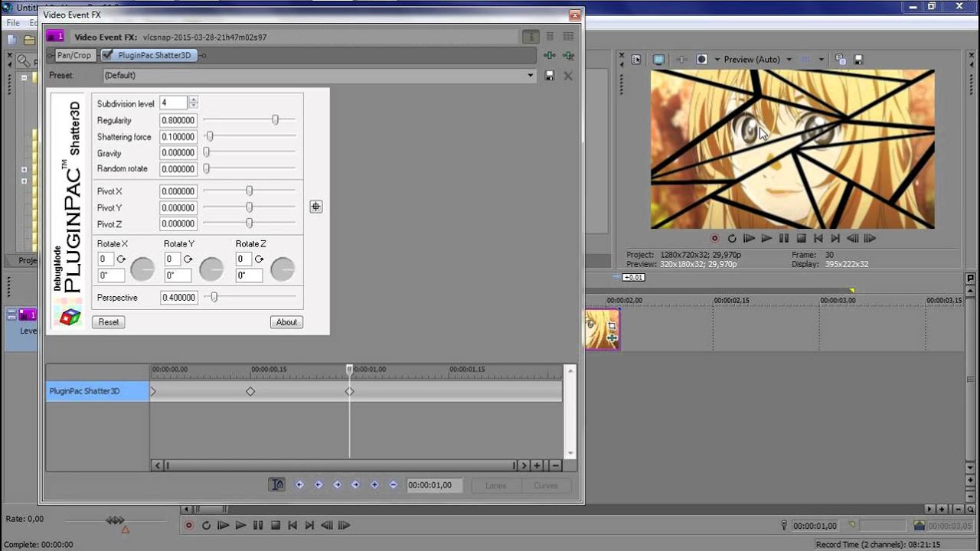
Task: Toggle preview on external monitor icon
Action: coord(658,59)
